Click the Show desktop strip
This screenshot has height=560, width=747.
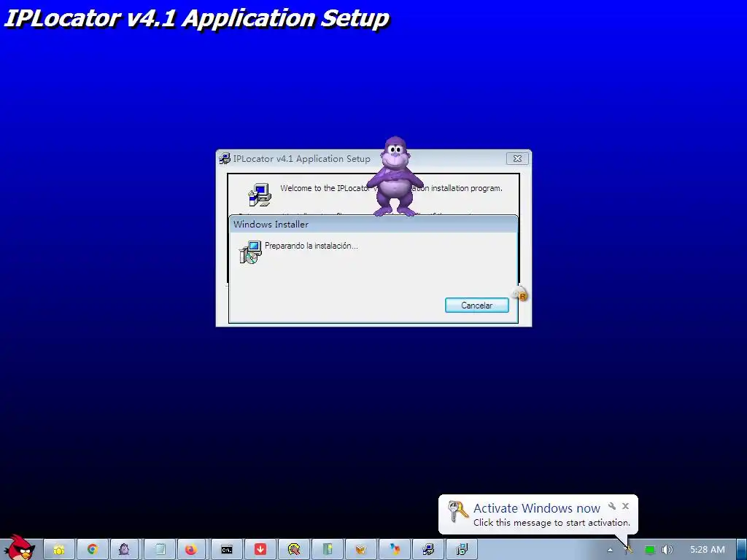[742, 550]
